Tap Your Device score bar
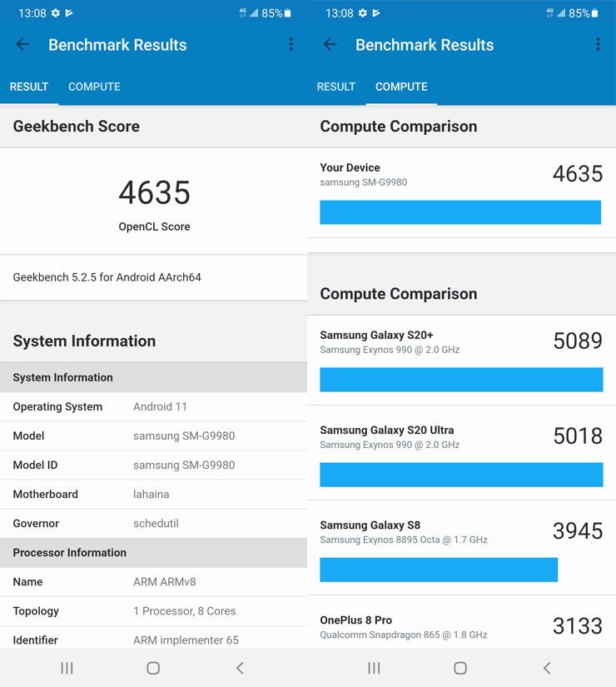Viewport: 616px width, 687px height. click(x=460, y=212)
